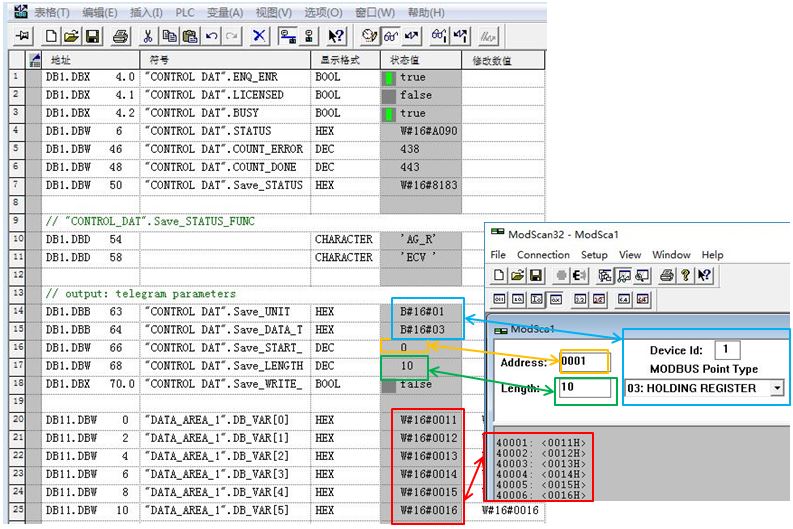Screen dimensions: 793x529
Task: Click ModScan32 open file icon
Action: pos(517,275)
